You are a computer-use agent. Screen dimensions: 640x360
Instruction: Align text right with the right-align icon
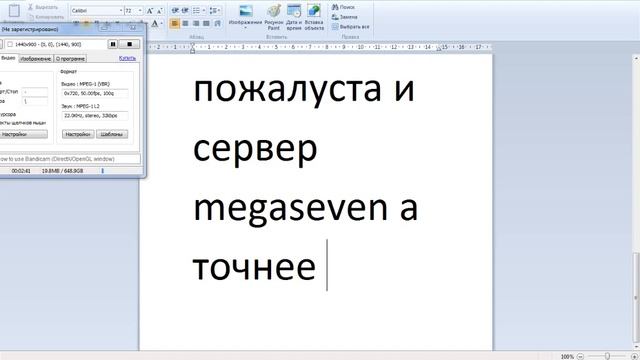tap(196, 24)
